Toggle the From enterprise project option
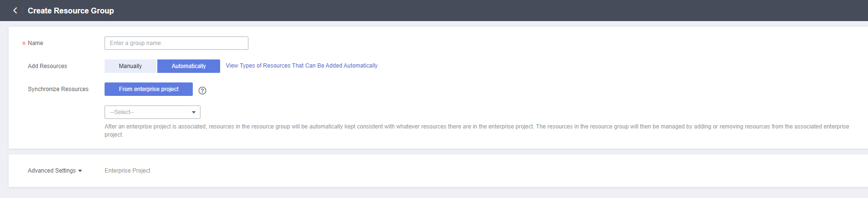 (x=149, y=89)
